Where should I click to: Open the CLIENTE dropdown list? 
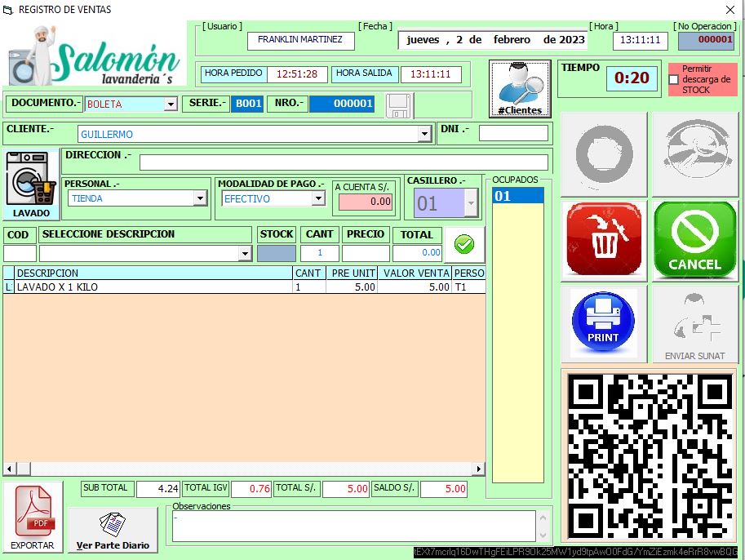pyautogui.click(x=424, y=135)
